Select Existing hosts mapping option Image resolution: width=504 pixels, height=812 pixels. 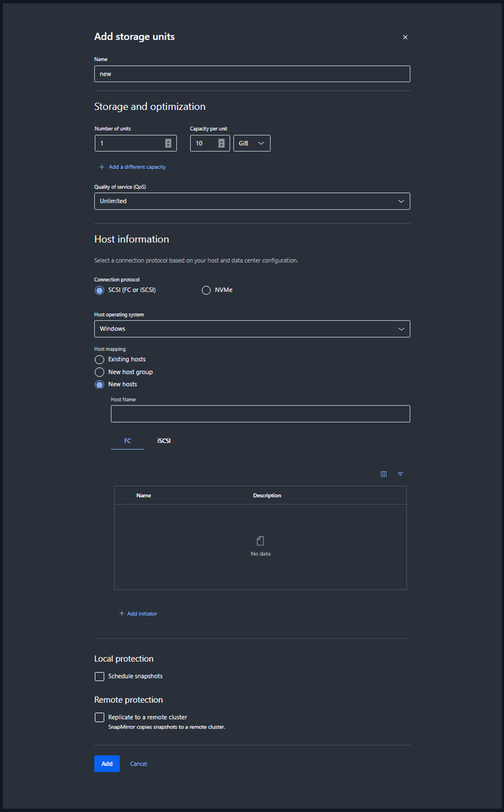[99, 360]
